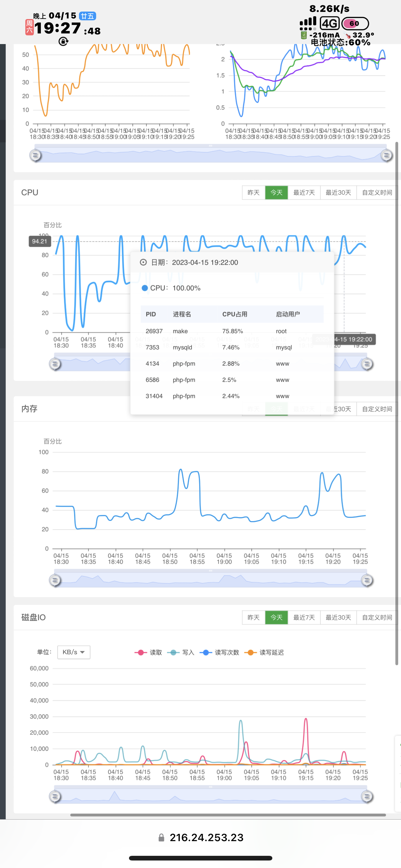Click the 启动用户 column header

pyautogui.click(x=288, y=314)
